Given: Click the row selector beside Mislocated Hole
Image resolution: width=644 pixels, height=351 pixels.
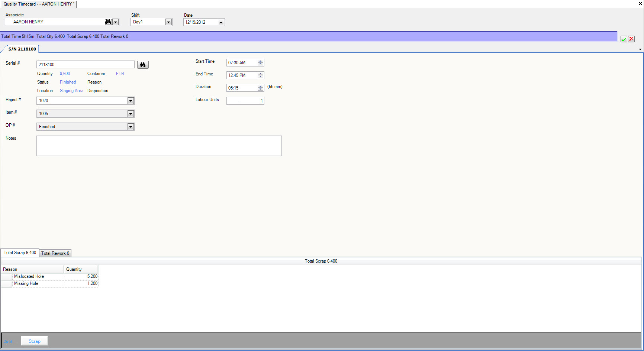Looking at the screenshot, I should (7, 277).
